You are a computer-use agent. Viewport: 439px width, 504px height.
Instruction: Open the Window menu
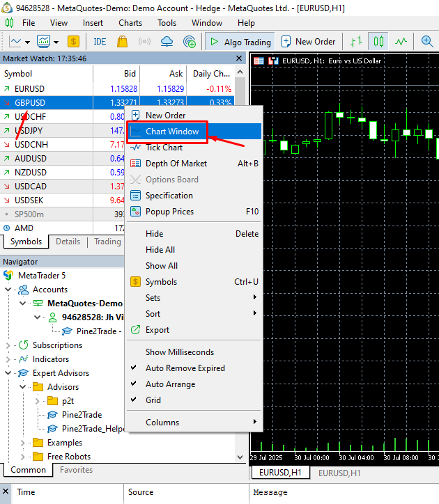click(207, 23)
